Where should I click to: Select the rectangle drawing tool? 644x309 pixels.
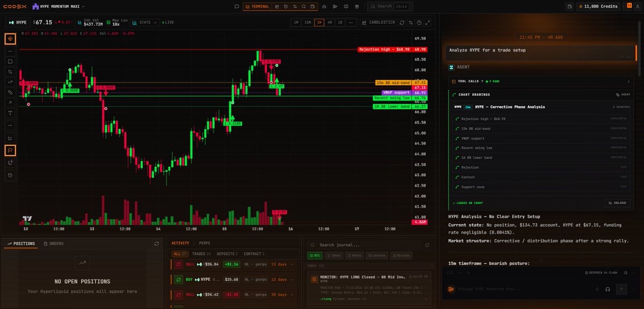pyautogui.click(x=10, y=61)
